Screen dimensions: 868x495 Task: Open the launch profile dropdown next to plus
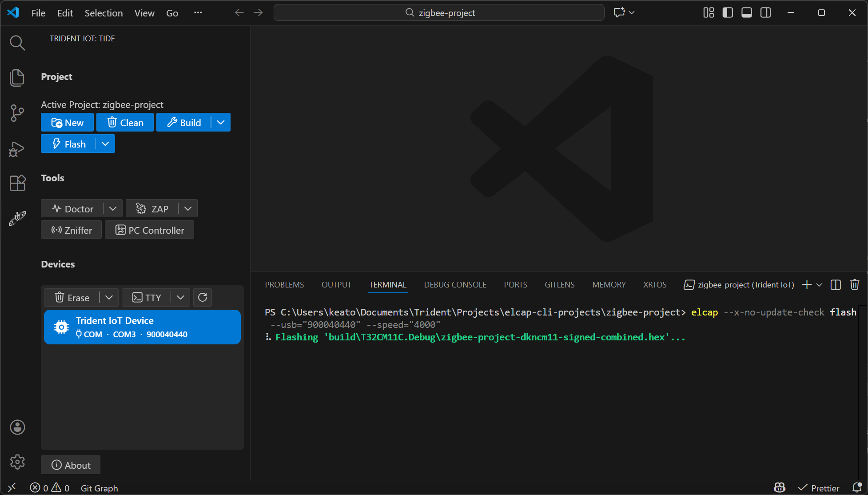(819, 285)
